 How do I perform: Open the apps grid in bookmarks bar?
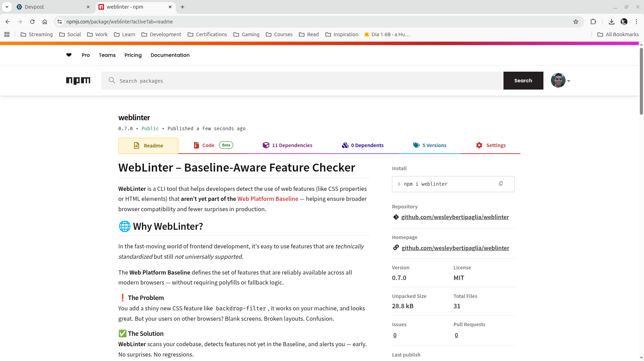pyautogui.click(x=7, y=34)
